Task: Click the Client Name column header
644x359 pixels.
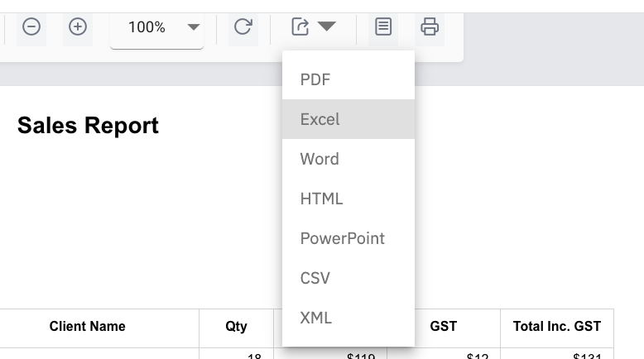Action: tap(88, 327)
